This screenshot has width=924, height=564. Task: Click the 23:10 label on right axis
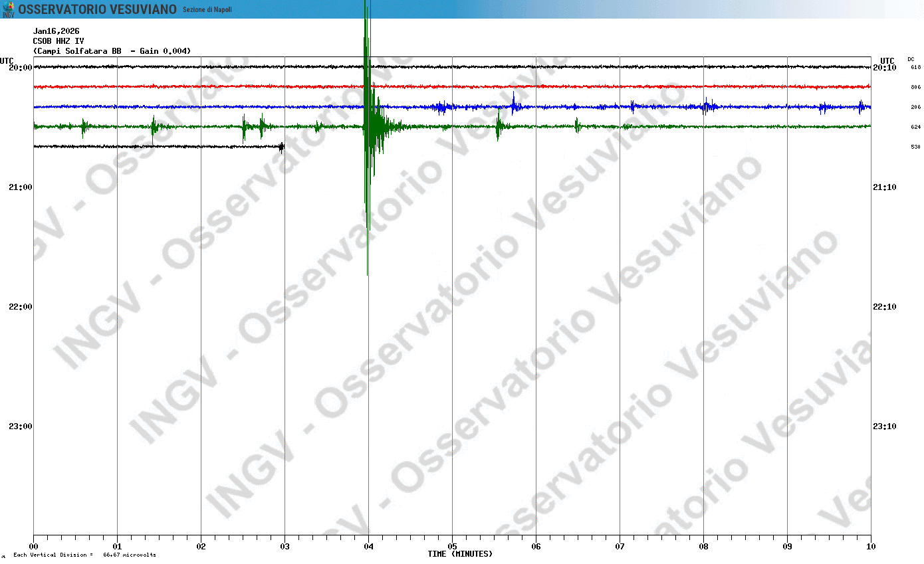click(x=884, y=426)
